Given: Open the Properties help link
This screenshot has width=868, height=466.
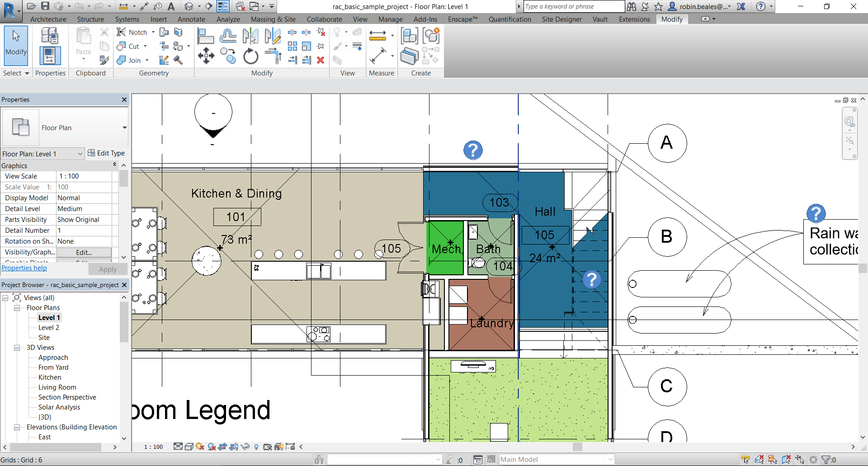Looking at the screenshot, I should pos(24,268).
